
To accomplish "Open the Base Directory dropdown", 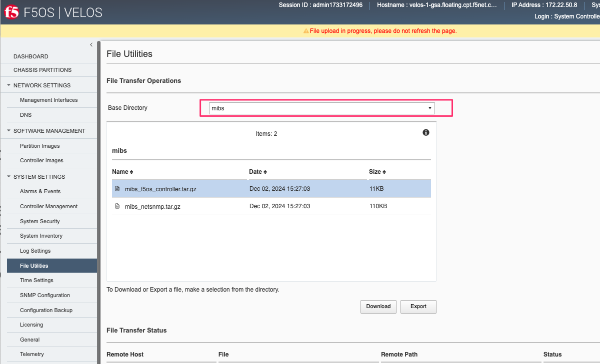I will click(321, 108).
